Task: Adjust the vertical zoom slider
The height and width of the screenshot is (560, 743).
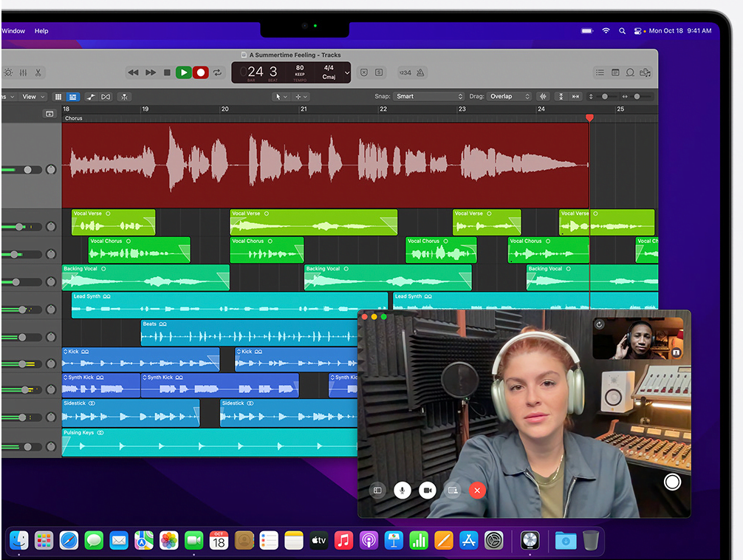Action: coord(605,97)
